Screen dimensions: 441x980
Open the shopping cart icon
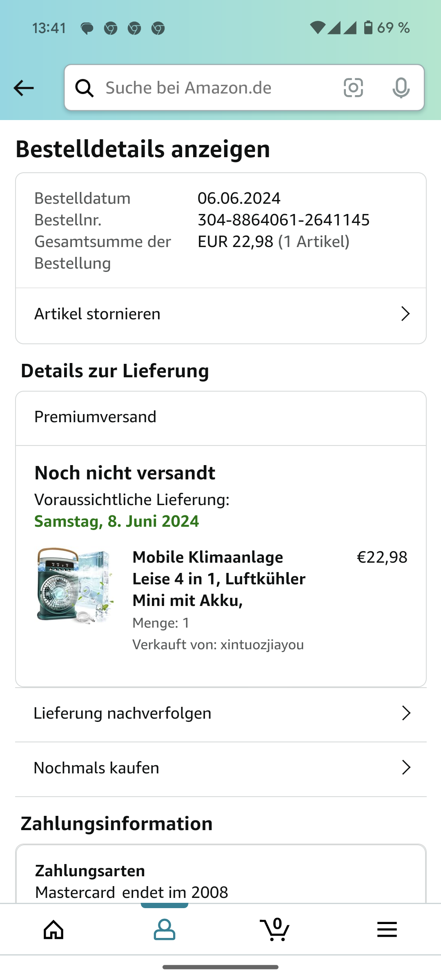pyautogui.click(x=275, y=929)
